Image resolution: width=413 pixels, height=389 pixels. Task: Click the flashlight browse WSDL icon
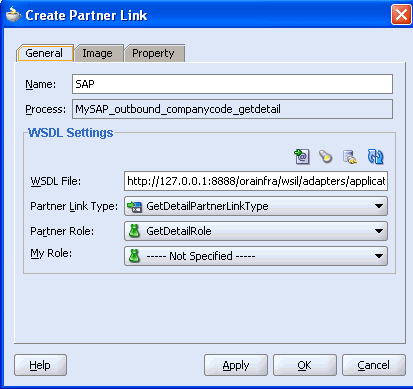tap(325, 156)
